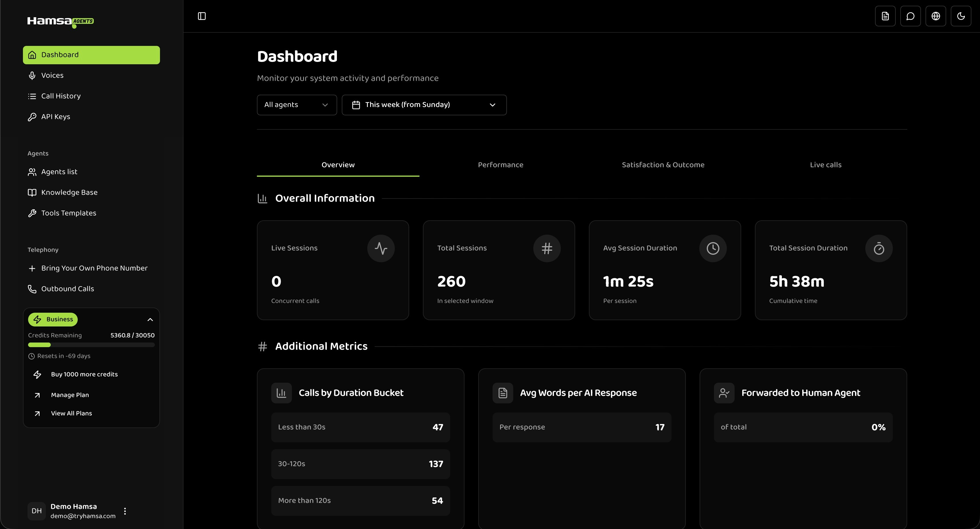Open the All agents dropdown

click(x=296, y=105)
